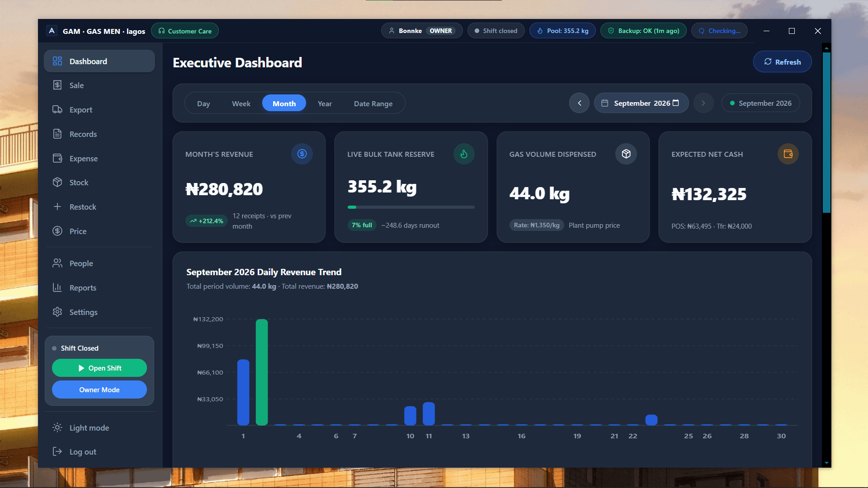Click the Rate: ₦1,350/kg badge
The image size is (868, 488).
click(537, 225)
